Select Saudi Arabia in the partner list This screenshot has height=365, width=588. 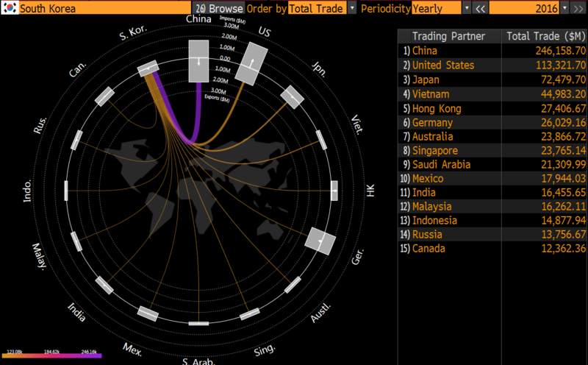(492, 165)
